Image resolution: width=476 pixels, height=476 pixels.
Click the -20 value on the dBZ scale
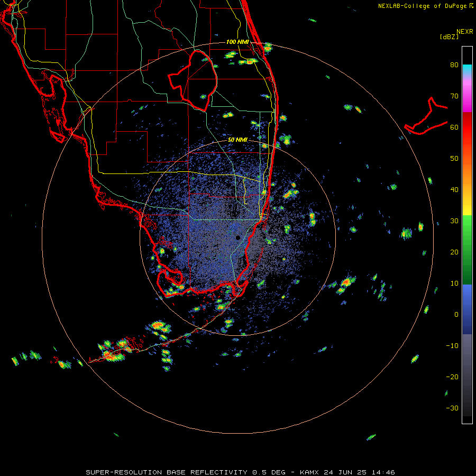pyautogui.click(x=452, y=377)
